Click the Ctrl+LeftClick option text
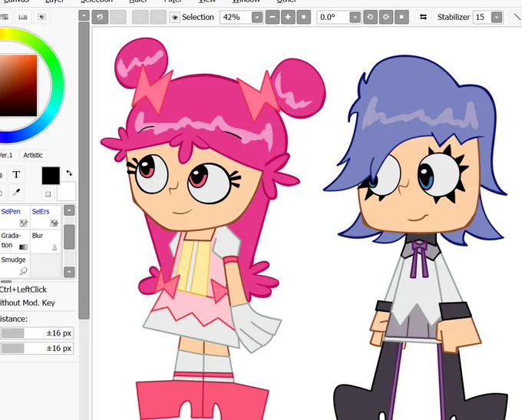Viewport: 522px width, 420px height. [23, 289]
